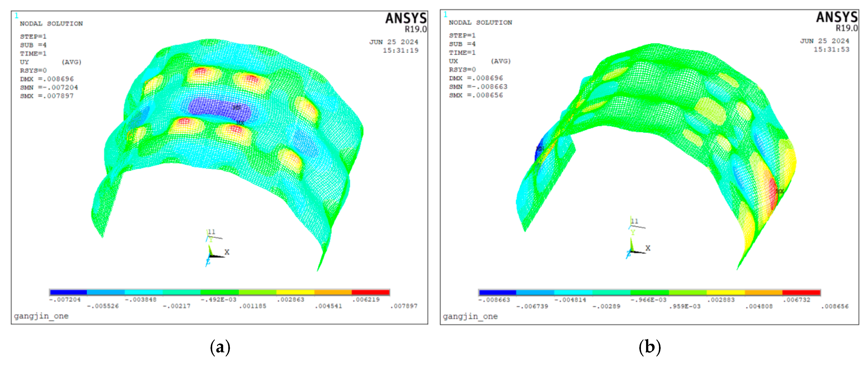Image resolution: width=868 pixels, height=365 pixels.
Task: Click the red swatch in right legend
Action: 801,292
